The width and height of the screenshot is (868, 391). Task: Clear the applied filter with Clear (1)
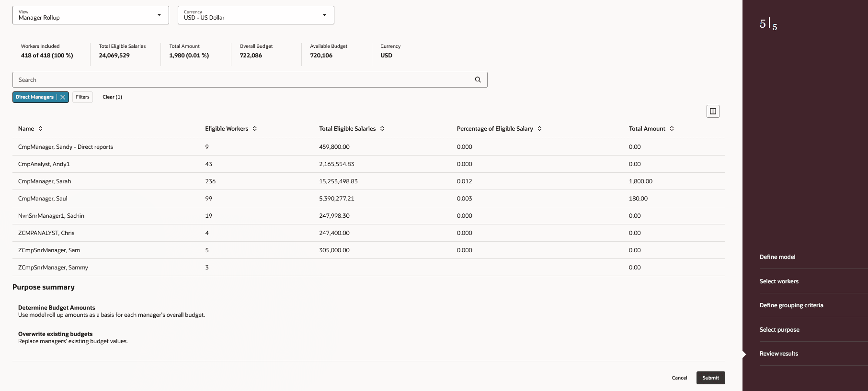(x=112, y=97)
